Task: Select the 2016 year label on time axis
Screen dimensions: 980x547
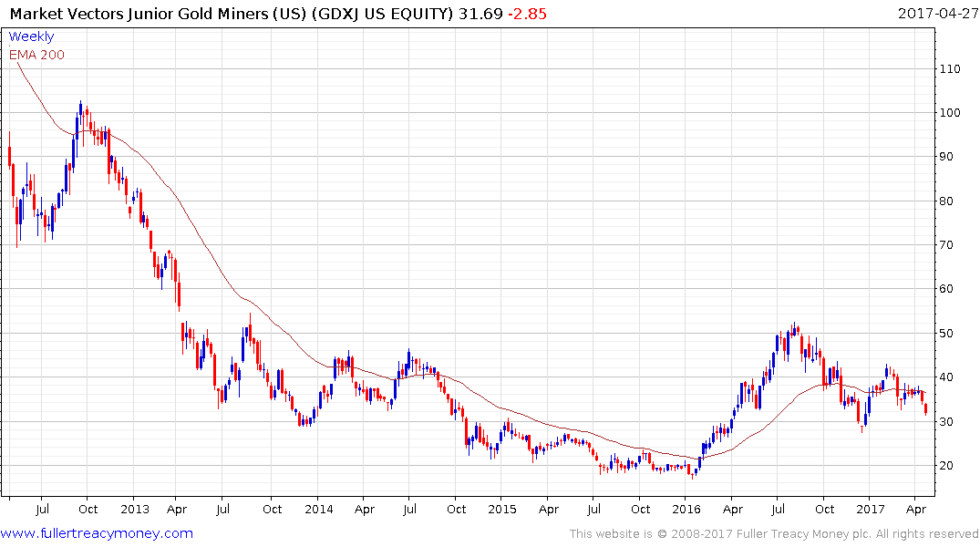Action: (686, 509)
